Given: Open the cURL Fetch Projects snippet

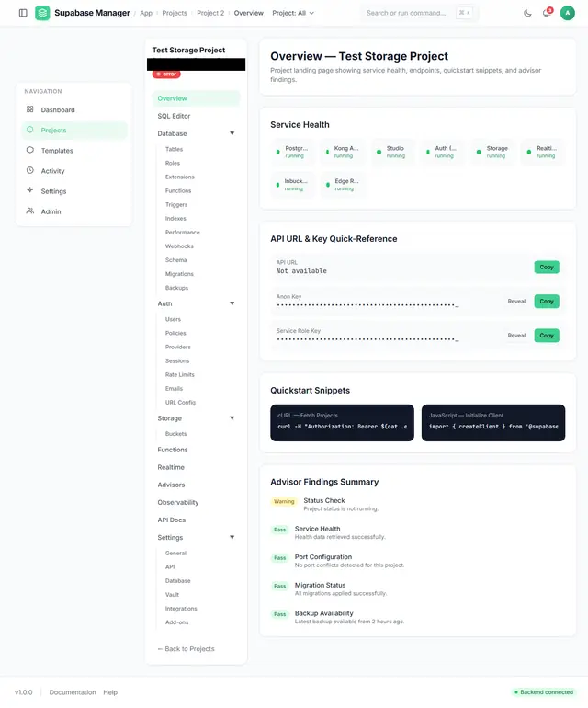Looking at the screenshot, I should click(x=342, y=423).
